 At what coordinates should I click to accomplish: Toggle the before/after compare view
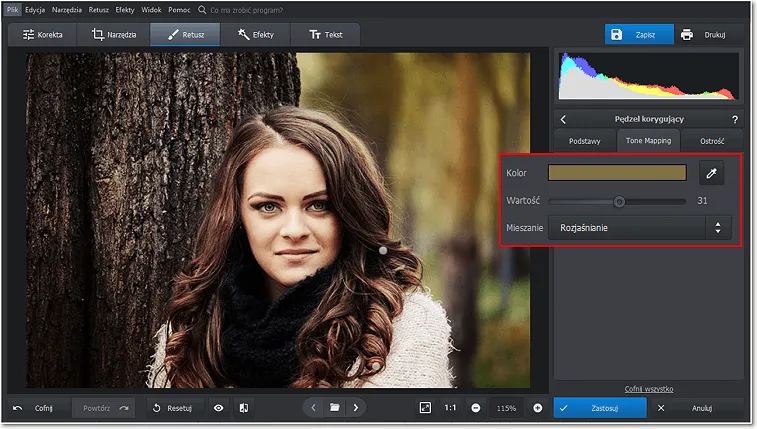243,408
